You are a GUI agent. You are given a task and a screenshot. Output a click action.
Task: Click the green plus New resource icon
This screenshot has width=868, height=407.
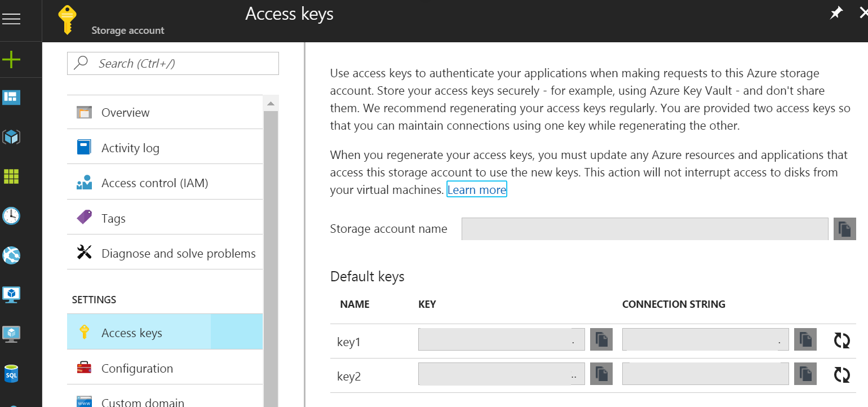click(x=11, y=60)
